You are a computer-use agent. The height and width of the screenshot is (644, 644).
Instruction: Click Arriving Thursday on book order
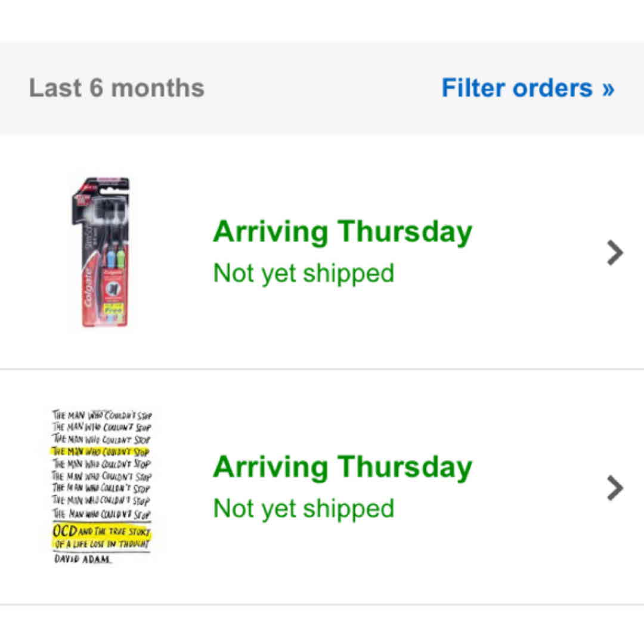342,466
